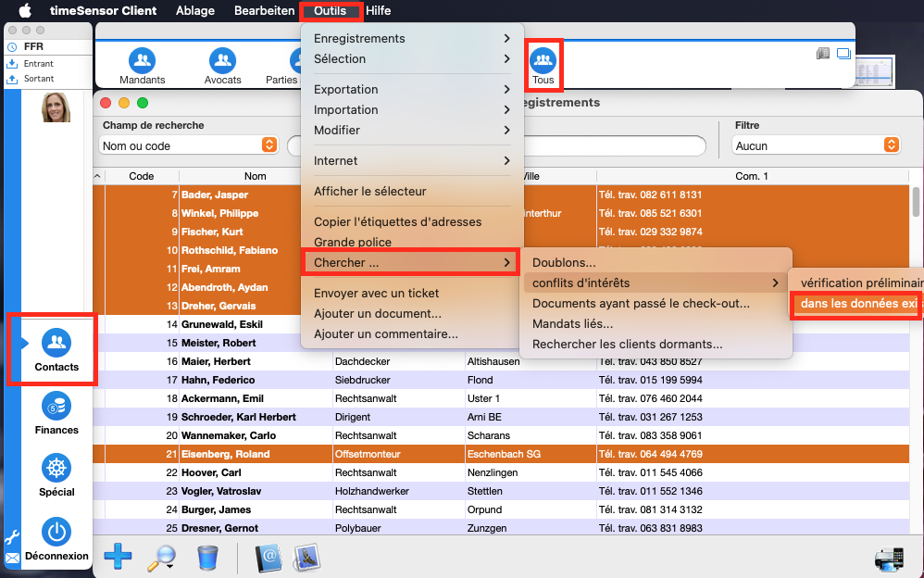Image resolution: width=924 pixels, height=578 pixels.
Task: Open the Outils menu in the menu bar
Action: (x=330, y=10)
